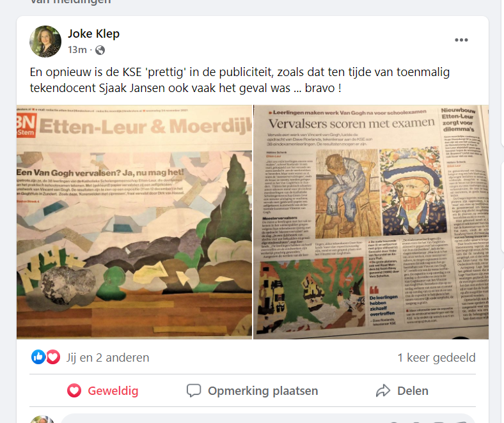Open the right Vervalsers article photo
This screenshot has width=504, height=423.
click(371, 222)
